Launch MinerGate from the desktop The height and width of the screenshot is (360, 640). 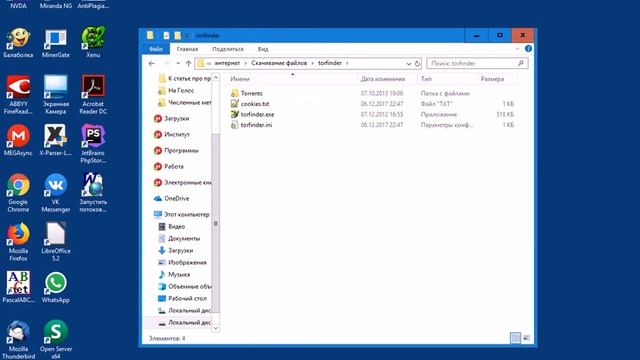pyautogui.click(x=56, y=43)
